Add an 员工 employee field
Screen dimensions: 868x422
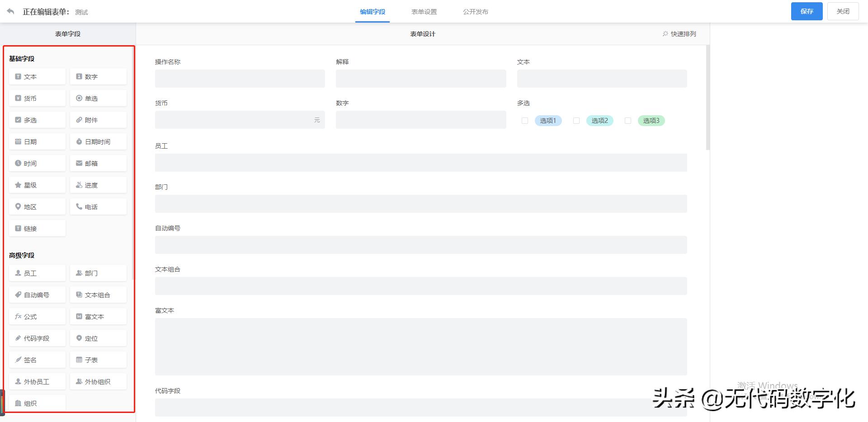37,273
